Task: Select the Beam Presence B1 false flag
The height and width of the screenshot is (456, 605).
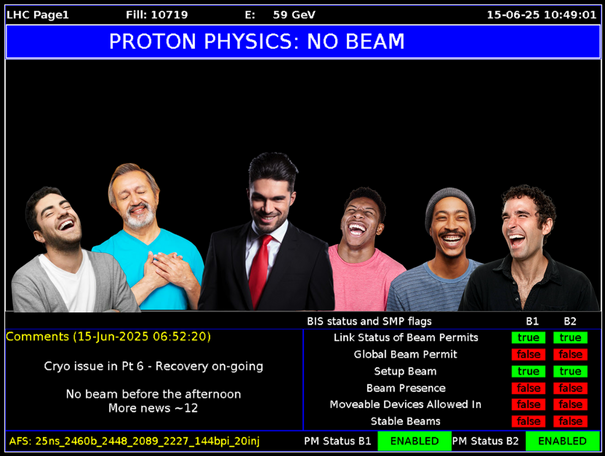Action: tap(528, 388)
